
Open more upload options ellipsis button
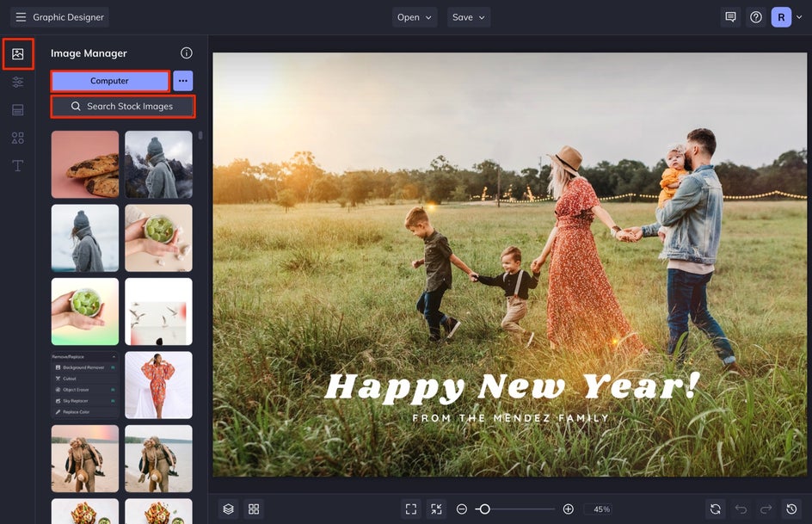pos(183,81)
